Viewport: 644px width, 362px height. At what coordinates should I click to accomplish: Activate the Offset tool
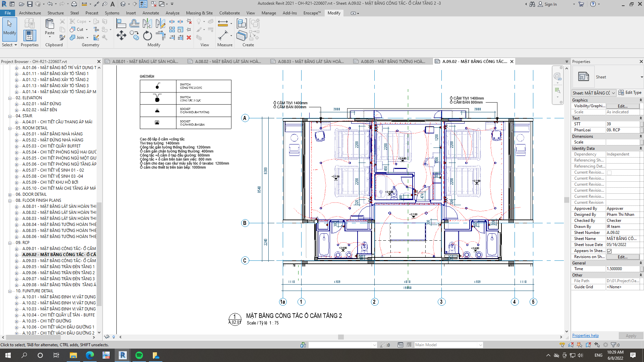(x=134, y=23)
